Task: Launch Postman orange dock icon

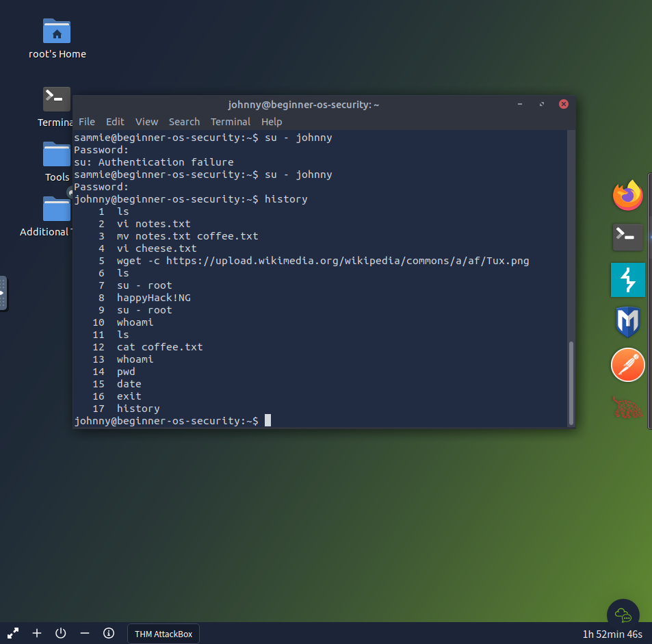Action: point(627,365)
